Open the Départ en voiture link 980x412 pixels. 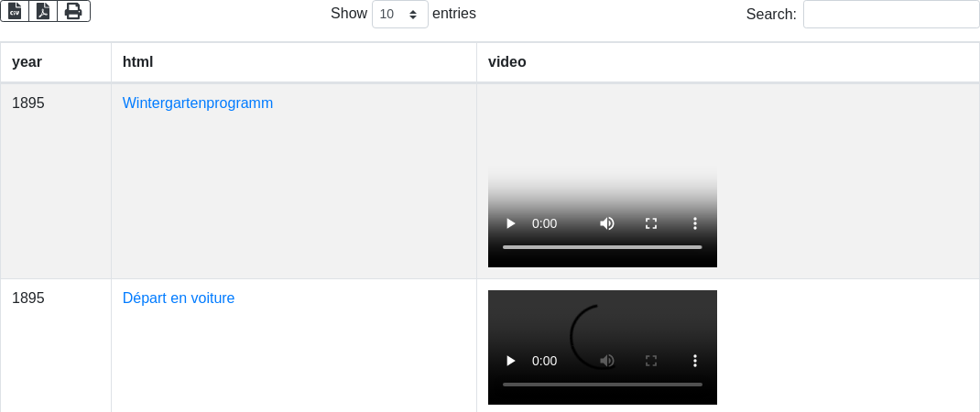(x=179, y=298)
